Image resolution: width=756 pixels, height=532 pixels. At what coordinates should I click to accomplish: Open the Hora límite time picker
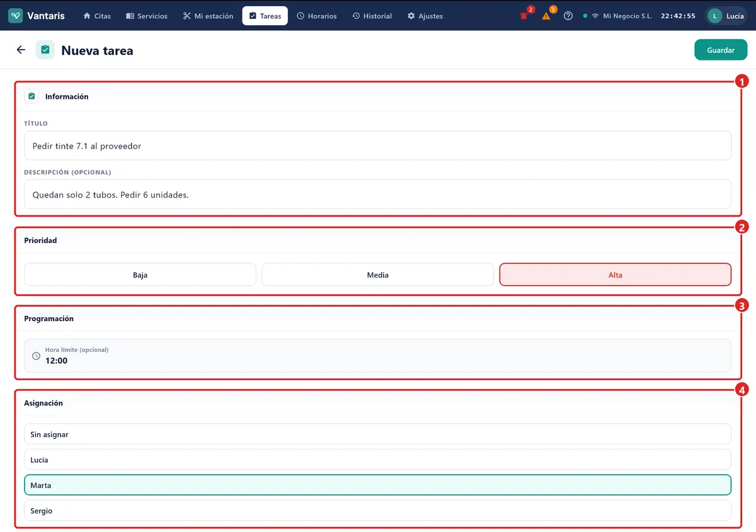click(377, 356)
